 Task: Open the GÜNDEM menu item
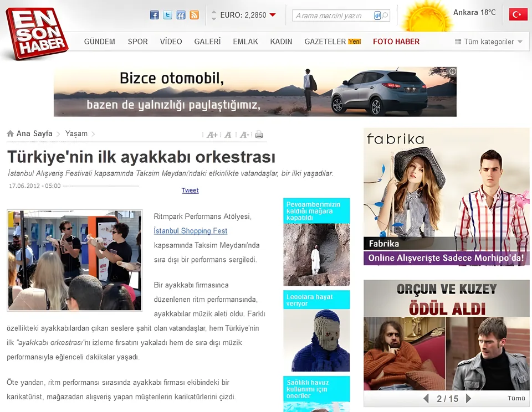[99, 42]
